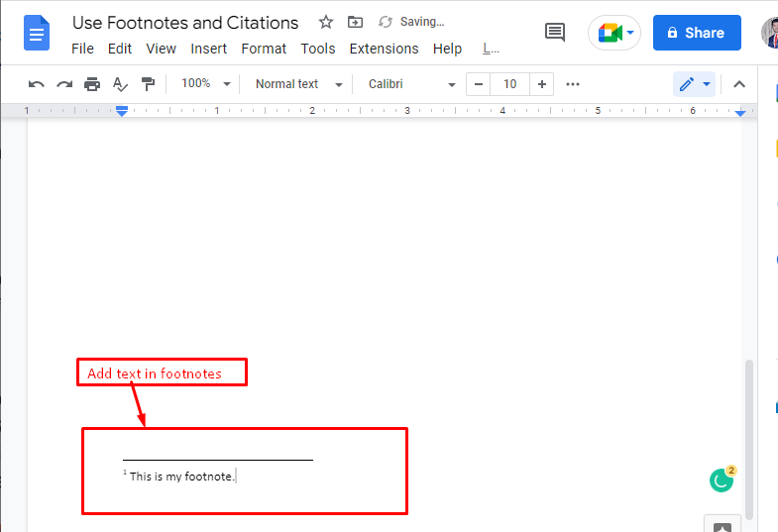Image resolution: width=778 pixels, height=532 pixels.
Task: Click the Undo icon
Action: pos(37,84)
